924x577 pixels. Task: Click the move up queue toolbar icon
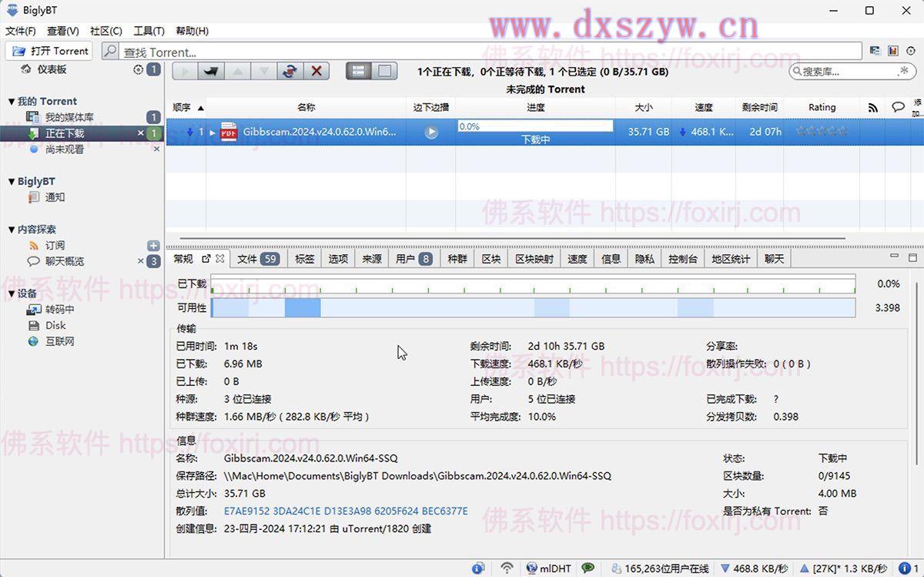[237, 71]
